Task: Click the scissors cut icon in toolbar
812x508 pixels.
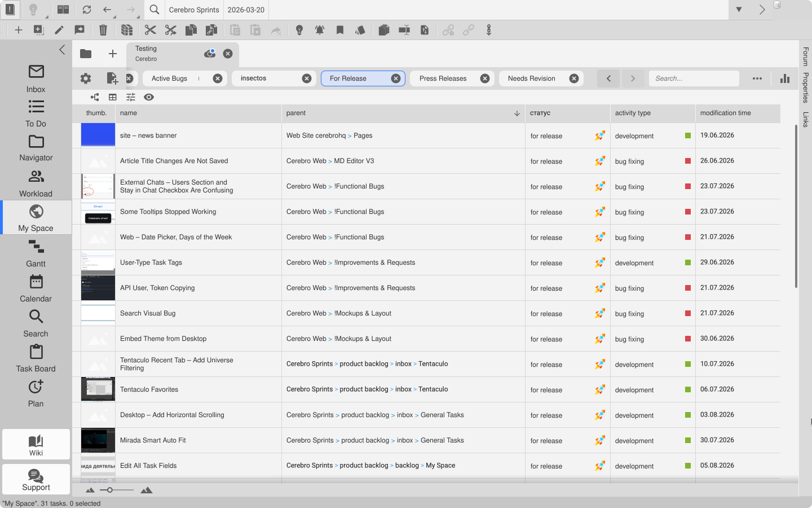Action: coord(150,30)
